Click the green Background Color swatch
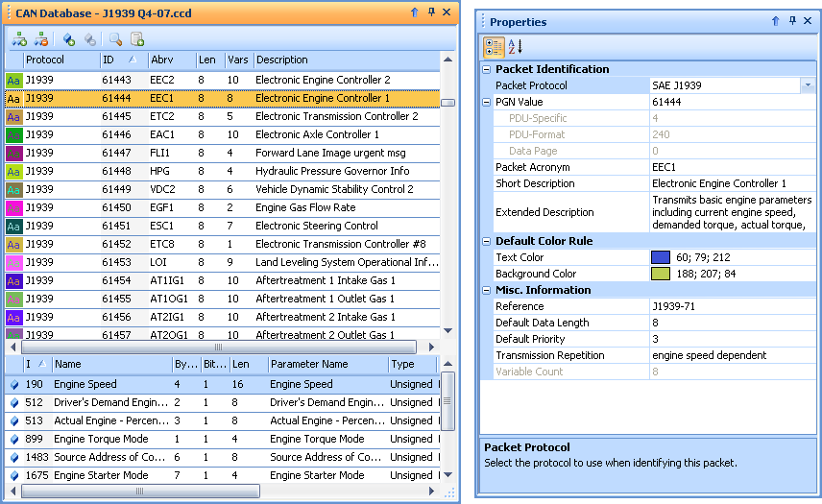Screen dimensions: 822x504 click(x=661, y=274)
